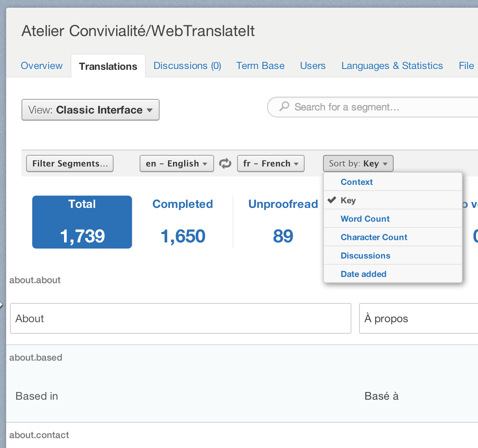Click the magnifier icon in search box
This screenshot has width=478, height=448.
coord(284,106)
